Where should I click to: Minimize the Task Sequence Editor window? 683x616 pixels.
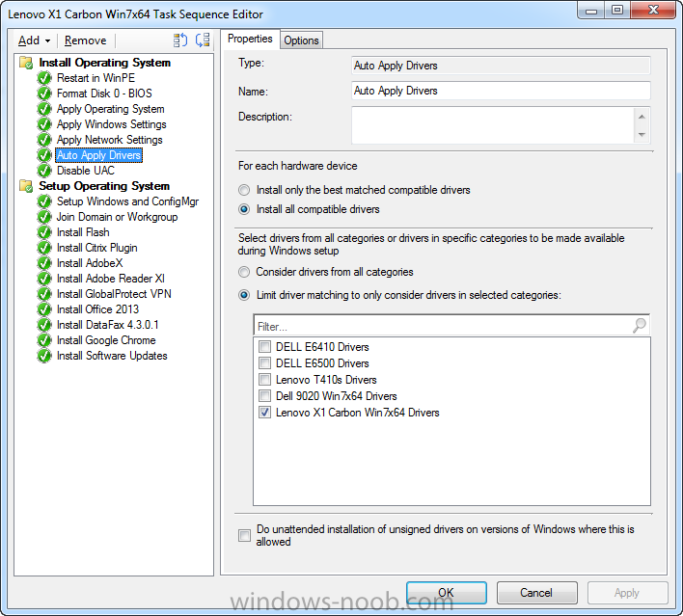[x=591, y=11]
